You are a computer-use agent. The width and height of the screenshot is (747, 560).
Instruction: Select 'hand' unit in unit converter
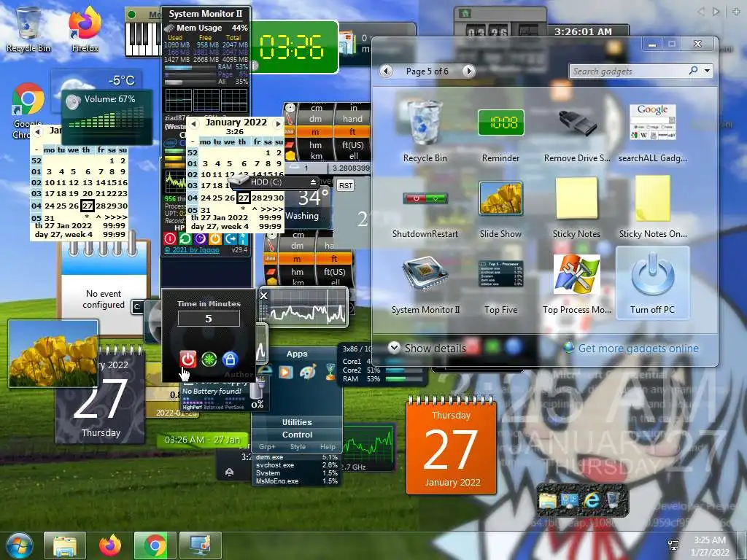[x=352, y=119]
